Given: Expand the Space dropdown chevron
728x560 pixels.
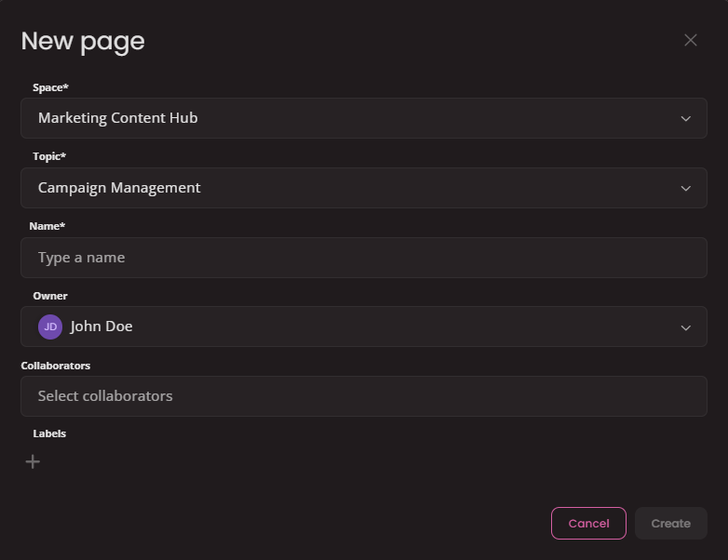Looking at the screenshot, I should pos(686,119).
